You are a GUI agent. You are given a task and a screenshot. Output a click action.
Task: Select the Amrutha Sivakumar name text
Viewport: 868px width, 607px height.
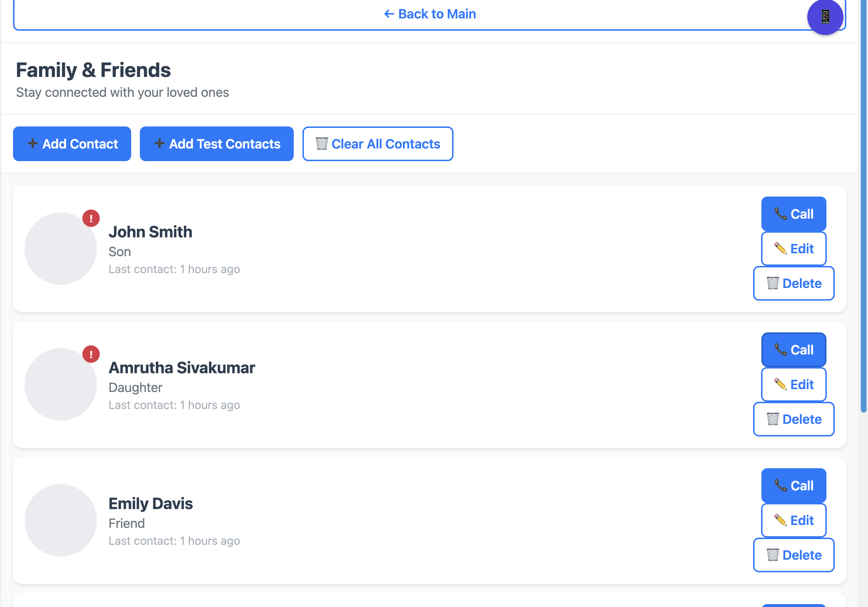point(182,368)
